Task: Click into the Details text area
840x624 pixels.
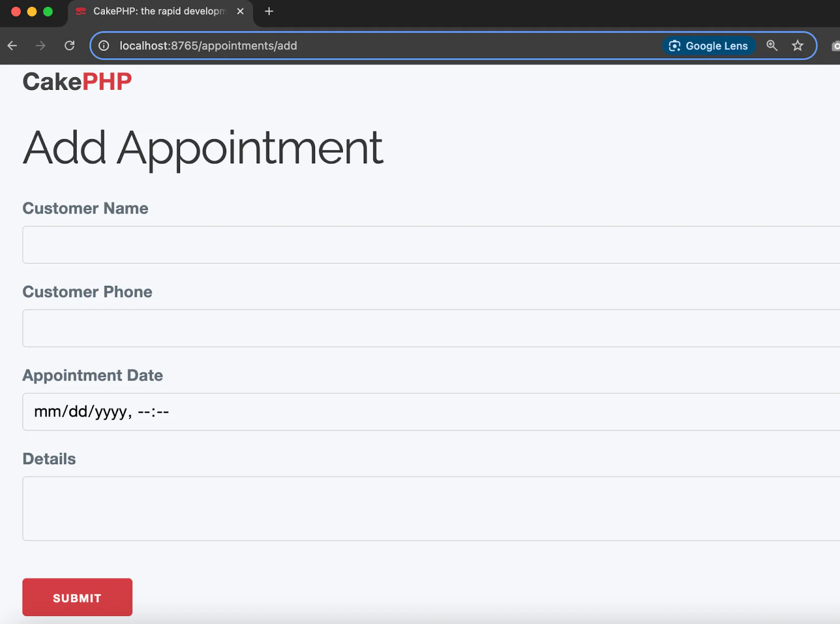Action: [x=431, y=508]
